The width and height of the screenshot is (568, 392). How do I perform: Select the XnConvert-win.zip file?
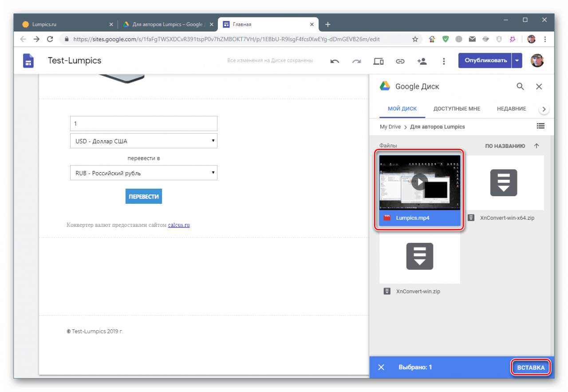click(x=420, y=266)
